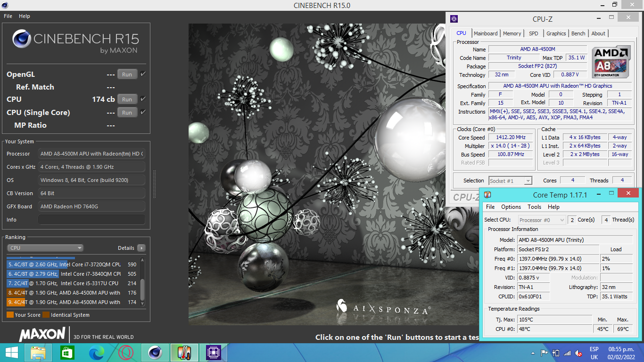Run the CPU (Single Core) benchmark
This screenshot has height=362, width=644.
tap(127, 113)
